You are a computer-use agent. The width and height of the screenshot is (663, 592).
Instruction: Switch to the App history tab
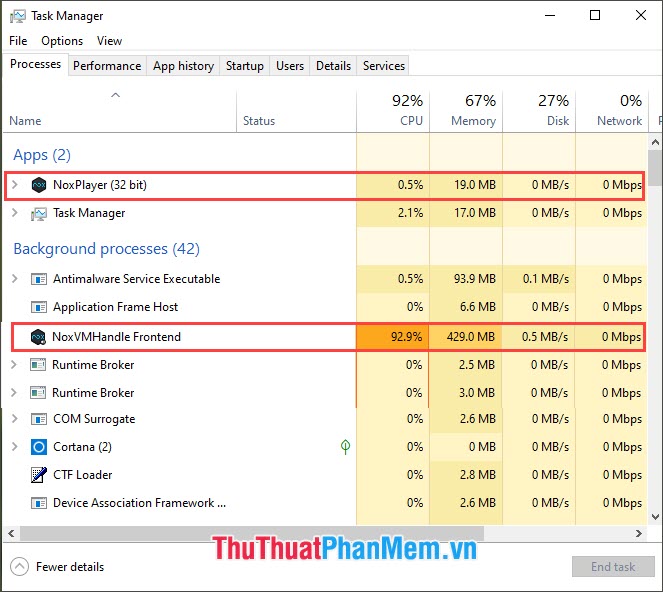pos(184,66)
